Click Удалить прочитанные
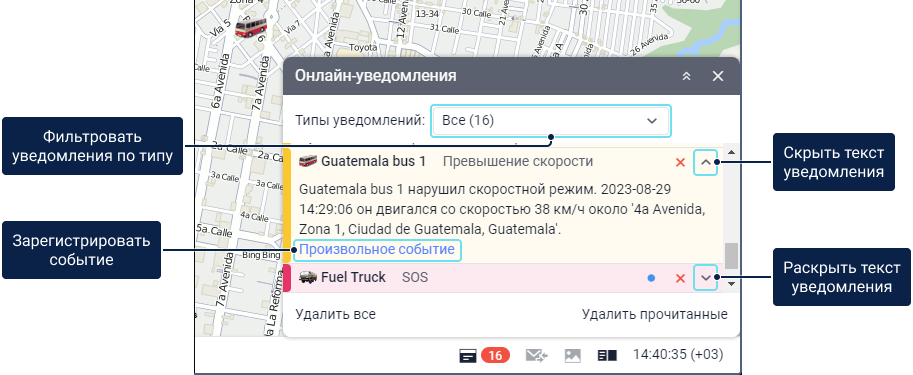The width and height of the screenshot is (913, 375). coord(654,314)
